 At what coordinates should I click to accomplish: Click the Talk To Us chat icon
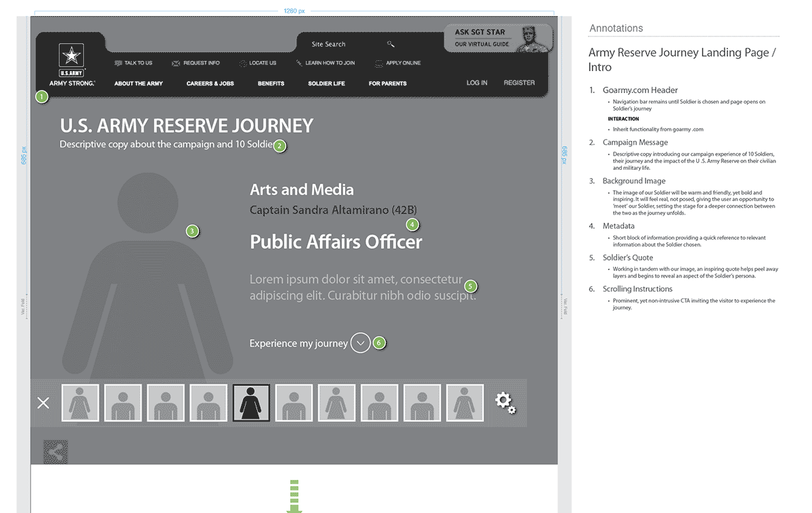pos(118,63)
